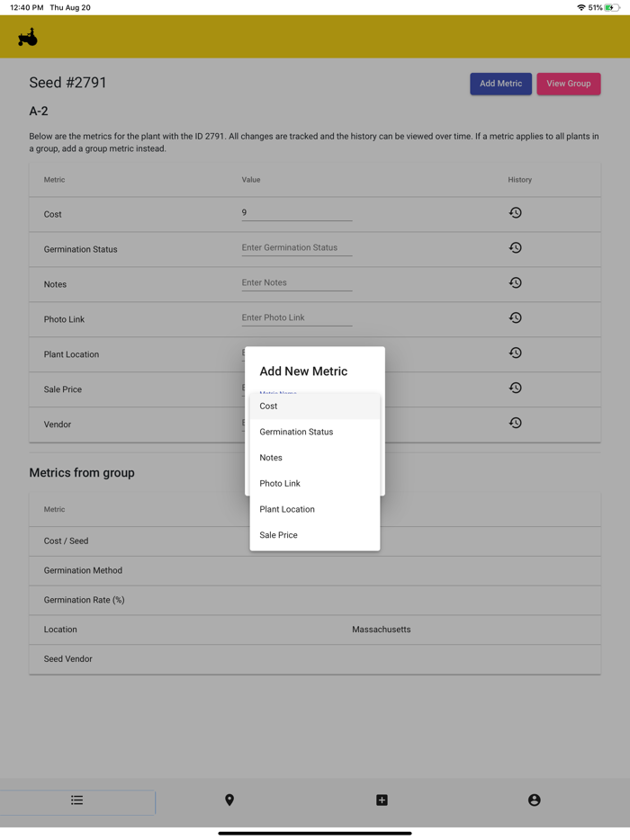Open the account profile icon
Screen dimensions: 630x840
[x=534, y=800]
